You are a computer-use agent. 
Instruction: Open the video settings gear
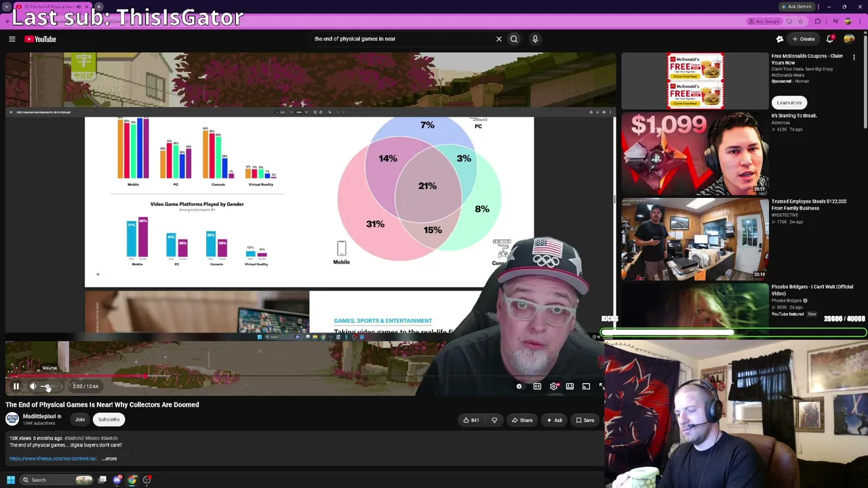[x=553, y=386]
